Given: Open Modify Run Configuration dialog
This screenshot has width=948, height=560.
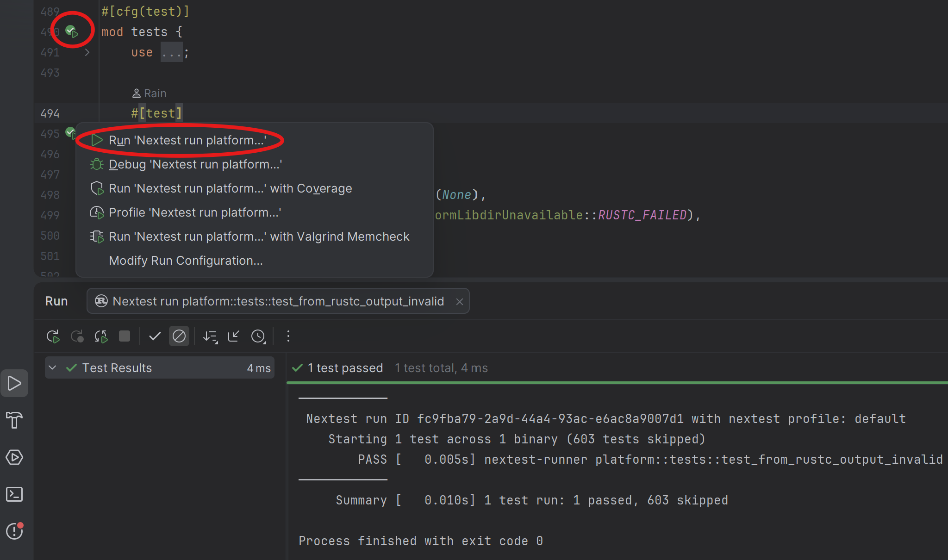Looking at the screenshot, I should [185, 260].
